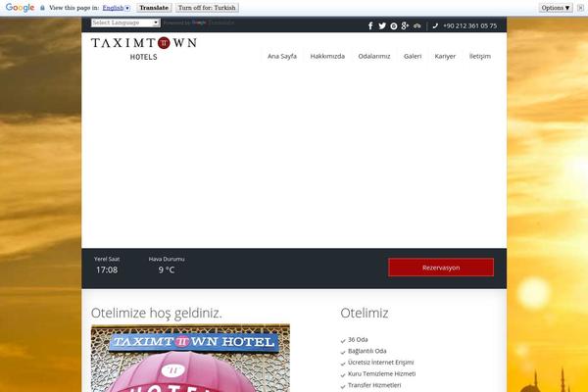
Task: Click the Yerel Saat label
Action: point(107,259)
